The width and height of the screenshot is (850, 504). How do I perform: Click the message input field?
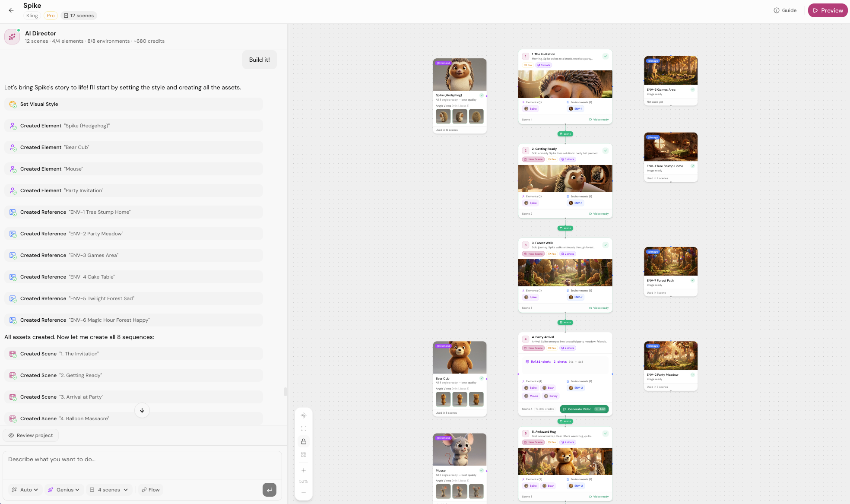tap(142, 464)
